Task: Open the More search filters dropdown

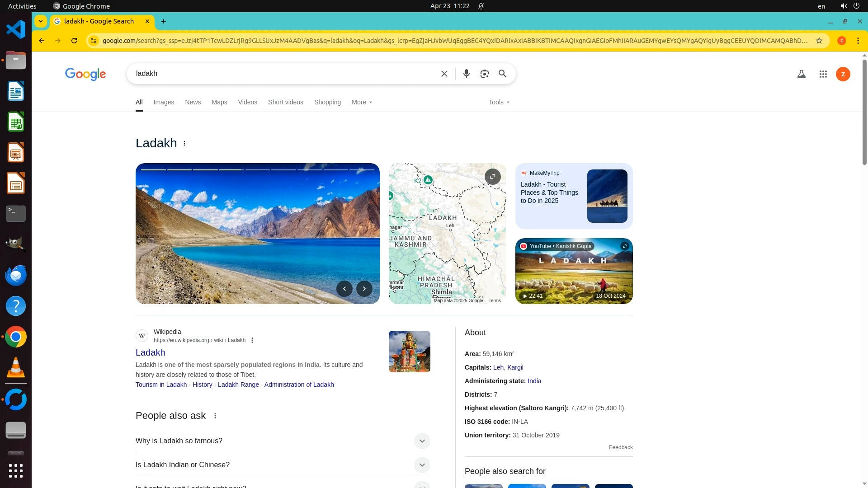Action: [362, 103]
